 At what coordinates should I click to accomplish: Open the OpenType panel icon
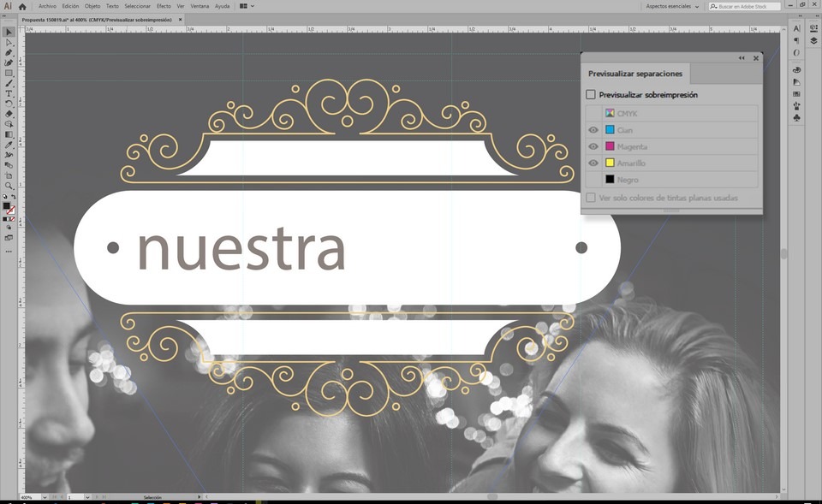coord(797,52)
